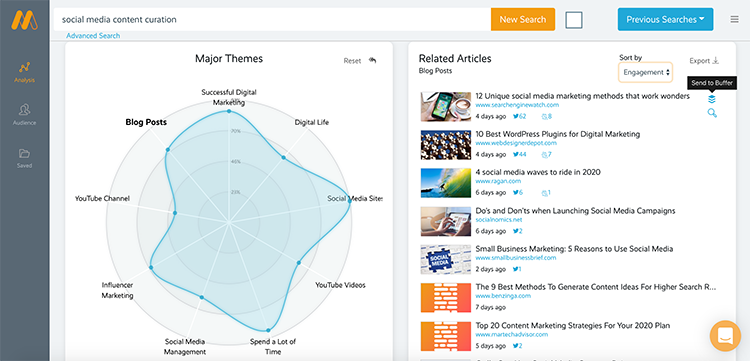750x361 pixels.
Task: Open the chat support bubble
Action: (x=725, y=336)
